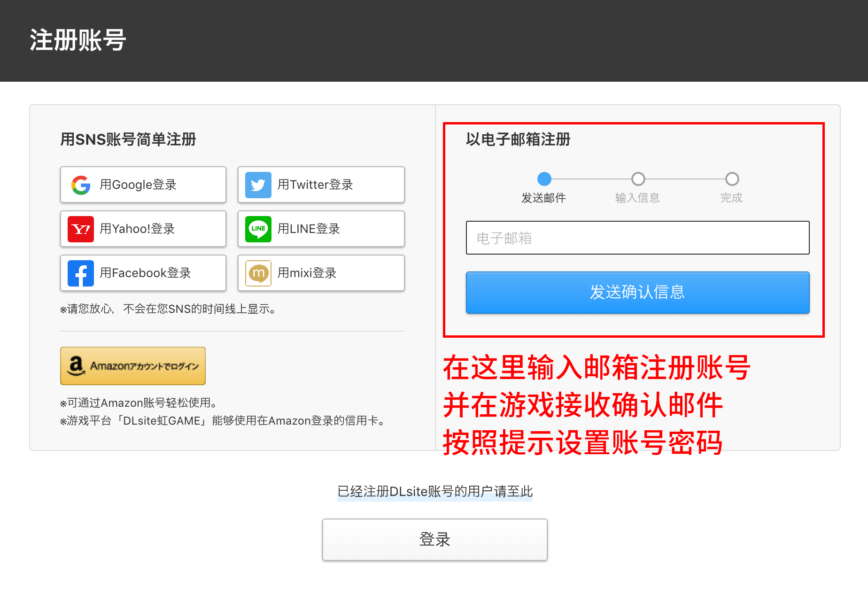Select the 输入信息 step circle
Viewport: 868px width, 589px height.
[x=638, y=179]
